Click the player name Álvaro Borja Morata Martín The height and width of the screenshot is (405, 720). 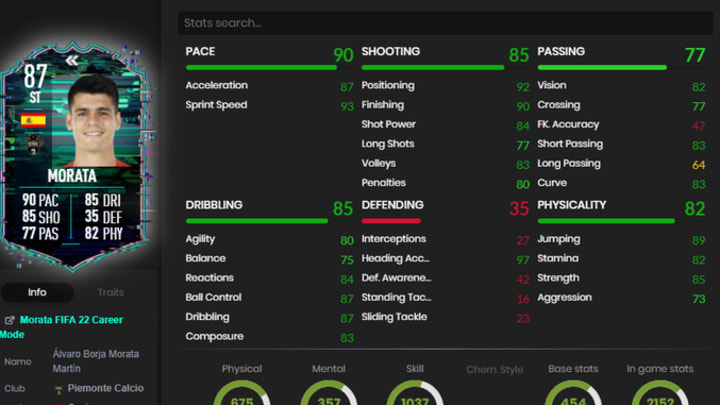coord(96,361)
